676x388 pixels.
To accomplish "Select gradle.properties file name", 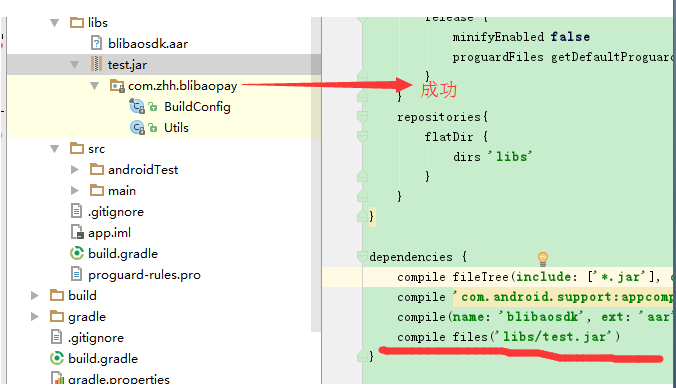I will coord(119,379).
